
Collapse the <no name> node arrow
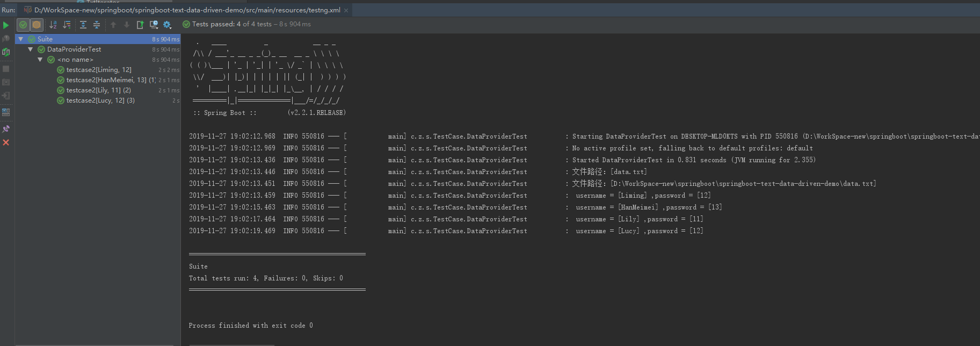[40, 60]
